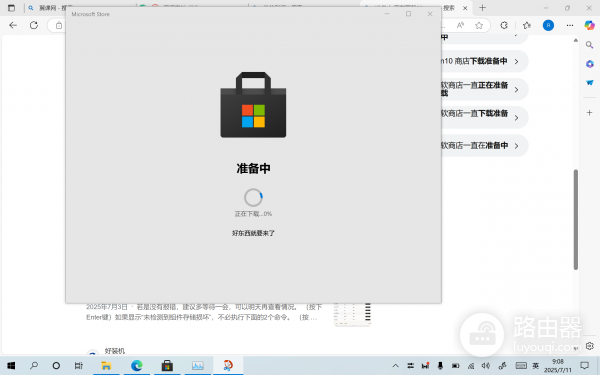Click the 正在下载...0% status text
This screenshot has width=600, height=375.
[x=253, y=214]
